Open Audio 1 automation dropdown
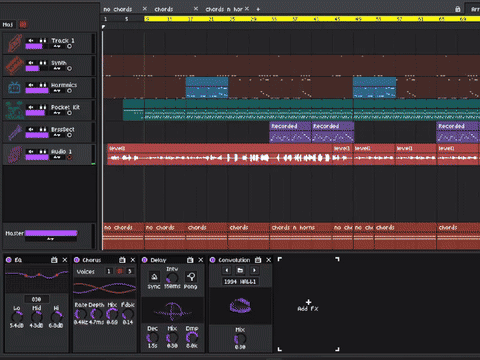480x360 pixels. click(57, 157)
